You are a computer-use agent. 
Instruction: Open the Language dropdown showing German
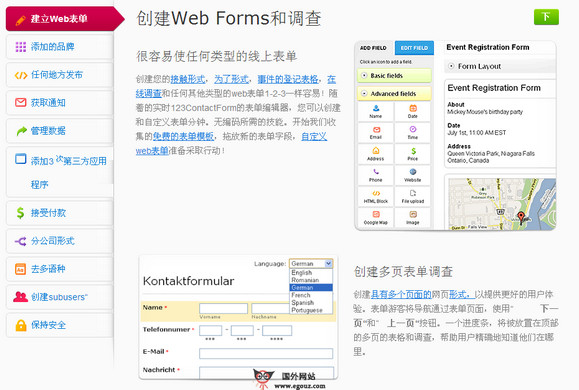pyautogui.click(x=311, y=263)
